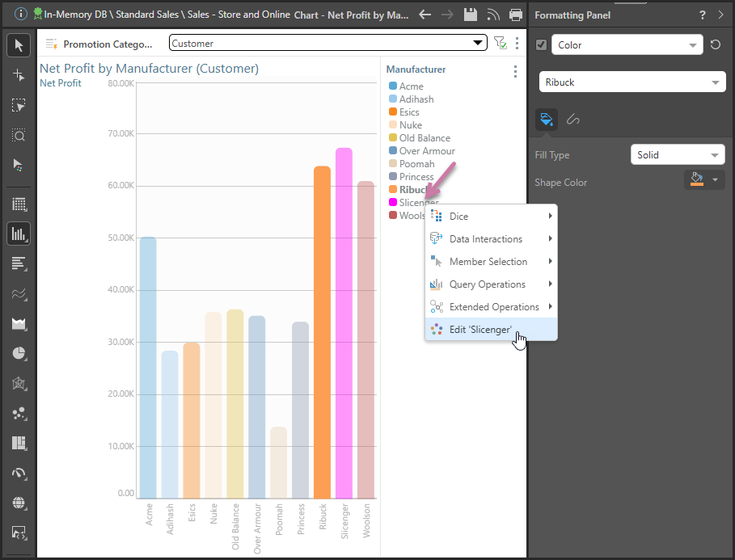The width and height of the screenshot is (735, 560).
Task: Expand the Ribuck series dropdown
Action: coord(632,82)
